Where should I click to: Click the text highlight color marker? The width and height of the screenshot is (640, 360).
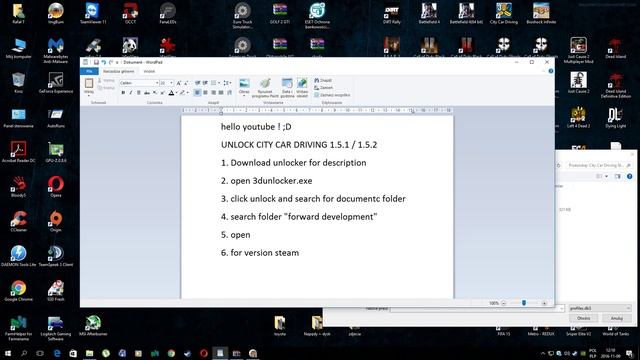182,93
